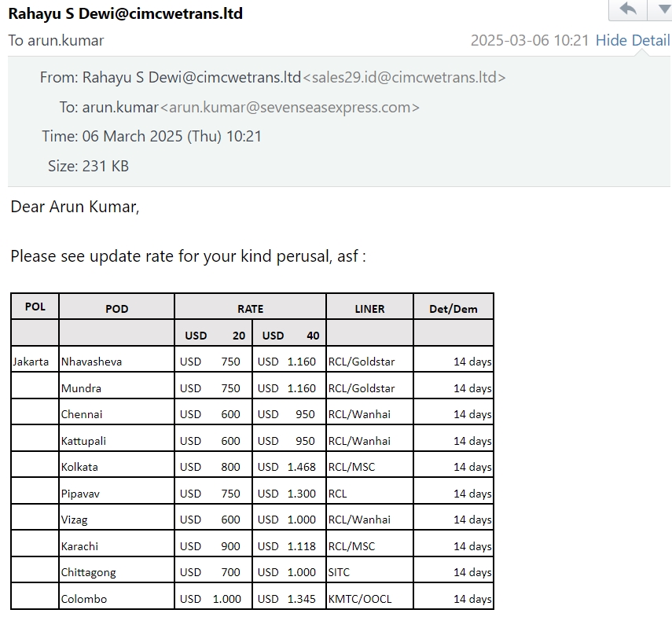Click the 'To arun.kumar' summary line
Image resolution: width=672 pixels, height=628 pixels.
[x=56, y=40]
